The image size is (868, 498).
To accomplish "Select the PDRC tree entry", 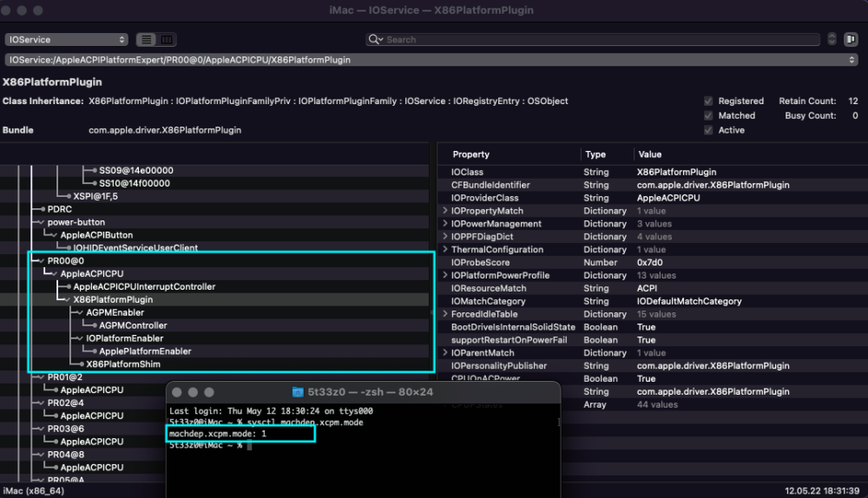I will tap(60, 209).
